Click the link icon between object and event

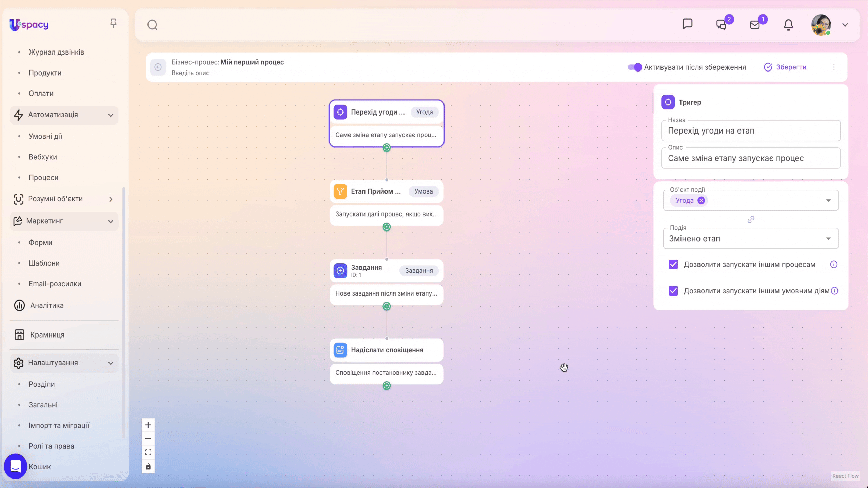[x=751, y=220]
